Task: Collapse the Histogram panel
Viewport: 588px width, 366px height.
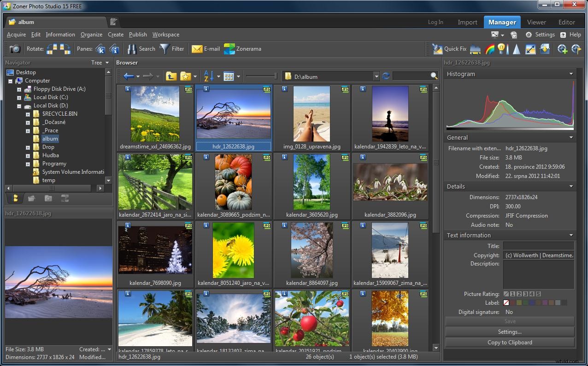Action: (571, 74)
